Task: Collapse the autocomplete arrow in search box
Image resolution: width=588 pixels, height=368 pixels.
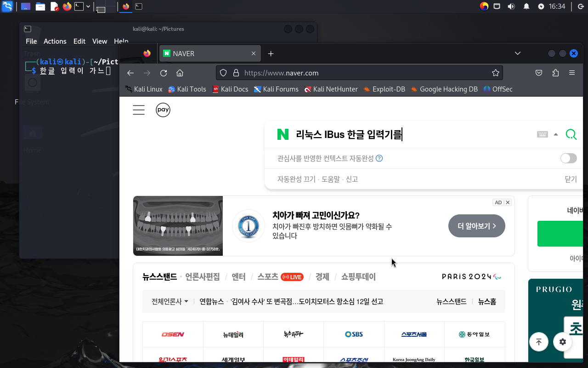Action: [x=556, y=134]
